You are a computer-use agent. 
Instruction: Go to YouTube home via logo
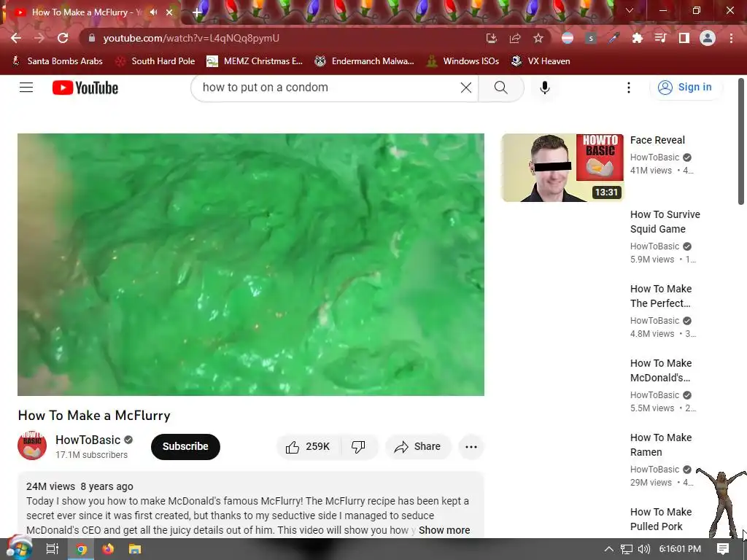pos(85,87)
